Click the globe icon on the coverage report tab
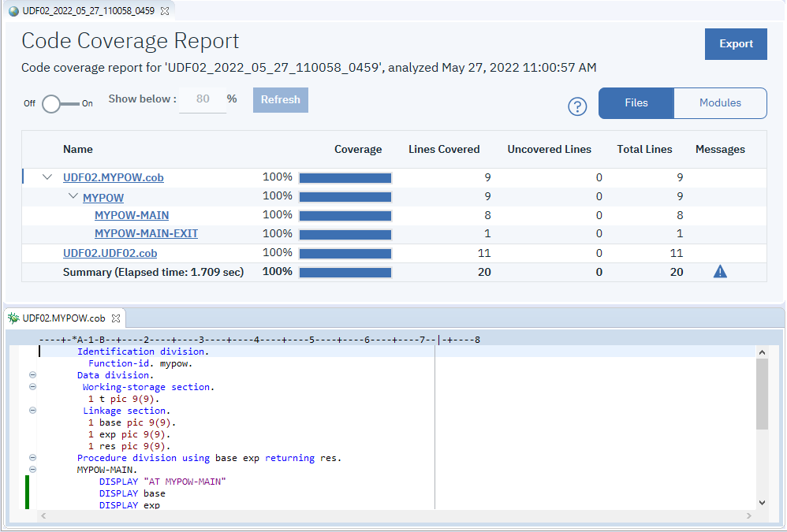 coord(14,13)
